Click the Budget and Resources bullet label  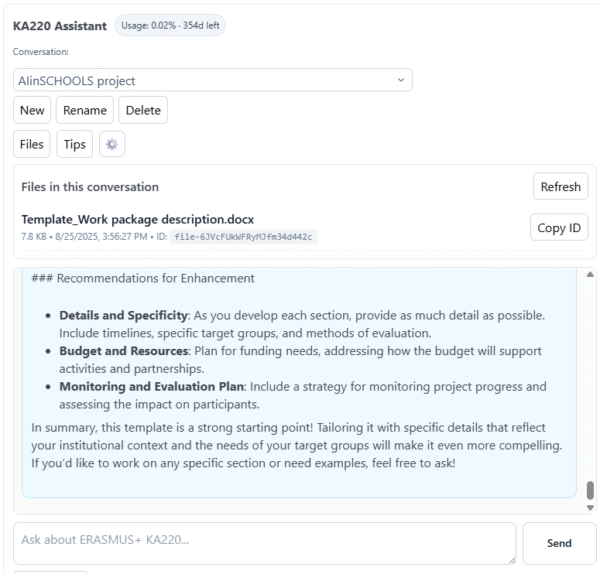tap(124, 351)
